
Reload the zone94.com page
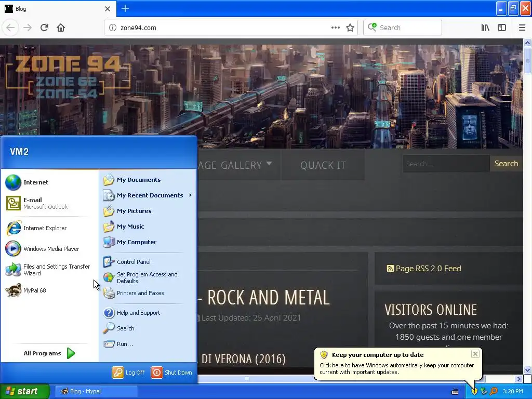(44, 28)
